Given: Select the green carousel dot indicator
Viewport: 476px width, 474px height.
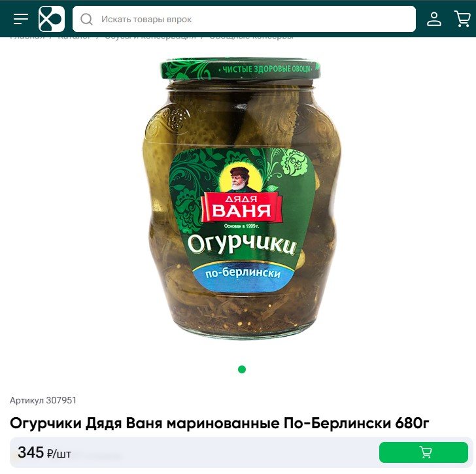Looking at the screenshot, I should point(242,369).
